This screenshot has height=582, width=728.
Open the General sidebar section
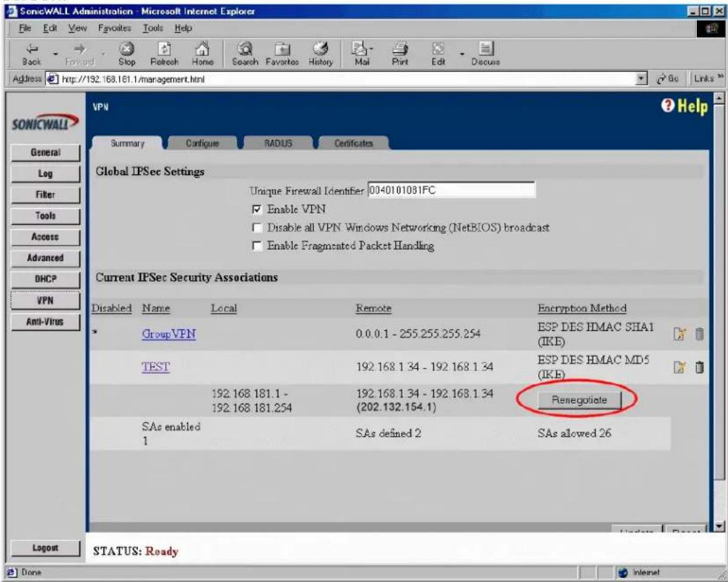coord(45,152)
